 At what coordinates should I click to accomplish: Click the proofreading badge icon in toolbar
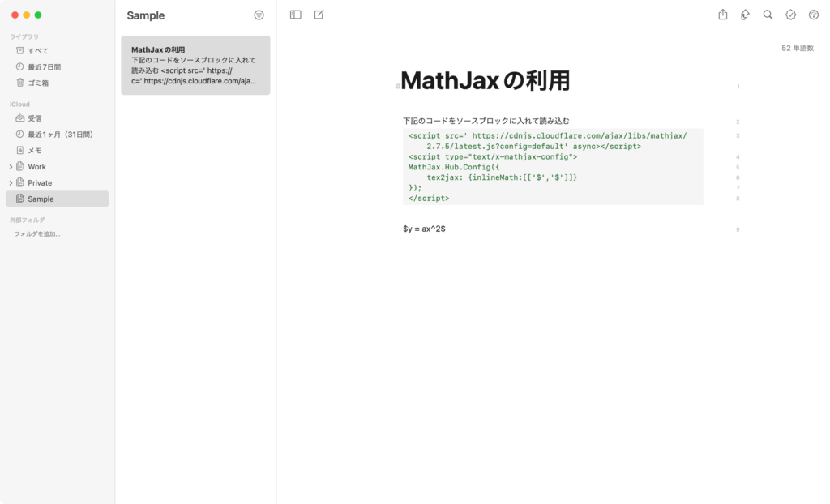pyautogui.click(x=790, y=15)
